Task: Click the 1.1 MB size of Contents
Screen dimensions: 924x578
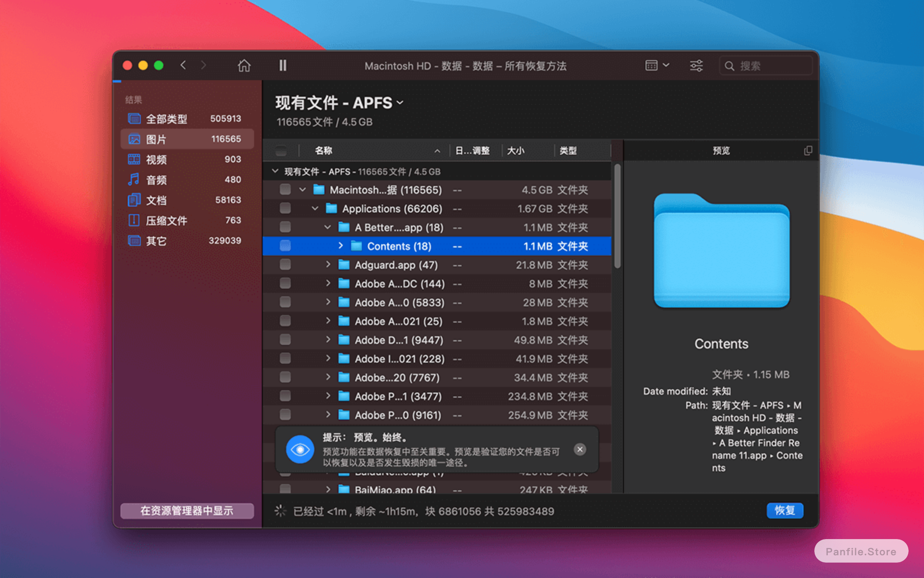Action: (538, 246)
